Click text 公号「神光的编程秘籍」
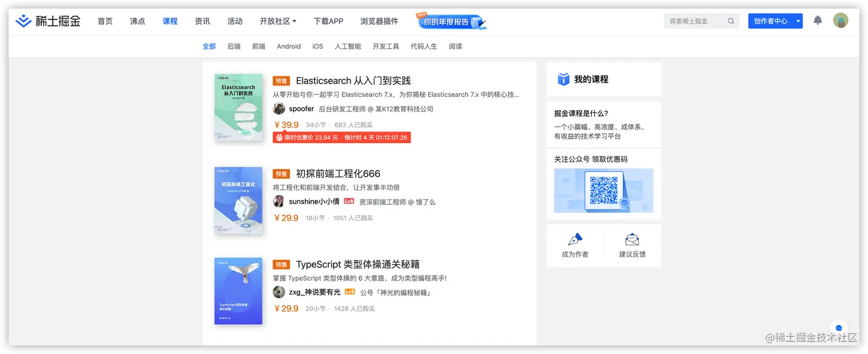This screenshot has height=354, width=868. [x=396, y=293]
